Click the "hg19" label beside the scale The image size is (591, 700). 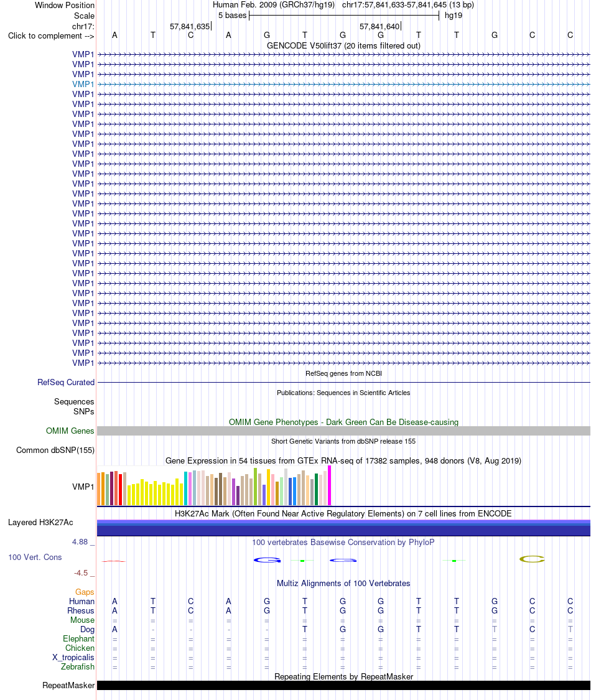(x=454, y=15)
